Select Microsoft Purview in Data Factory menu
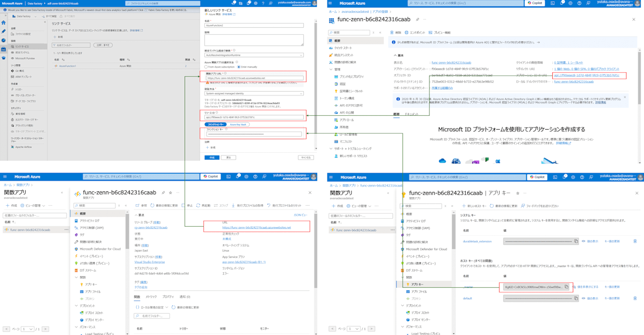Viewport: 644px width, 335px height. [x=24, y=58]
